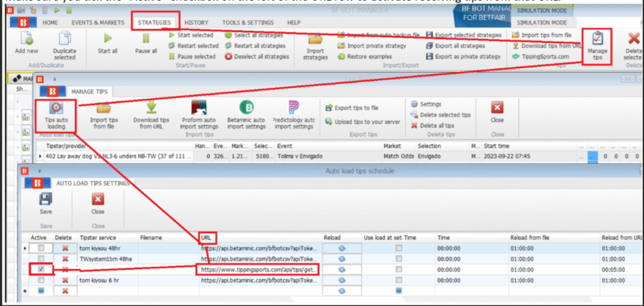Select the STRATEGIES ribbon tab
Screen dimensions: 644x306
(155, 23)
